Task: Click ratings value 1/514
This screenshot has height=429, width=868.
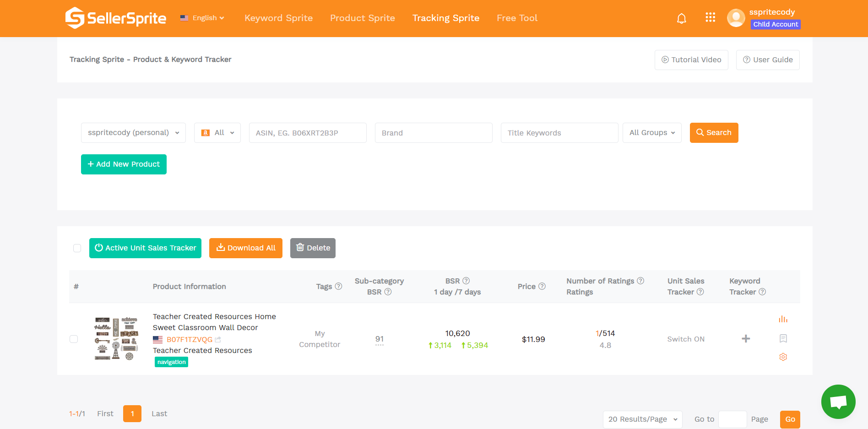Action: click(605, 334)
